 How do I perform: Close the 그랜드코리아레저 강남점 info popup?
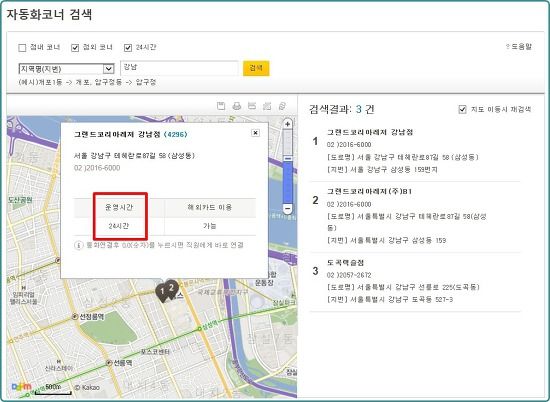coord(256,133)
